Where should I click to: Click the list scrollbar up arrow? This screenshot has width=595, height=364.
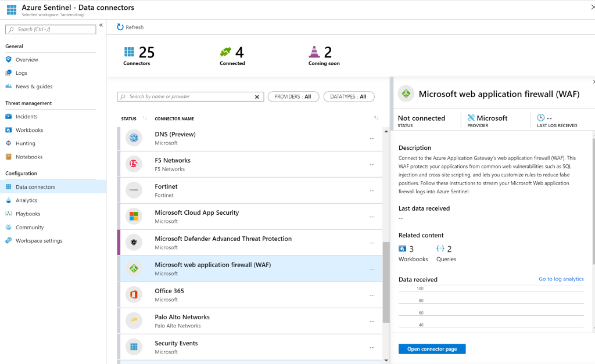pyautogui.click(x=386, y=131)
